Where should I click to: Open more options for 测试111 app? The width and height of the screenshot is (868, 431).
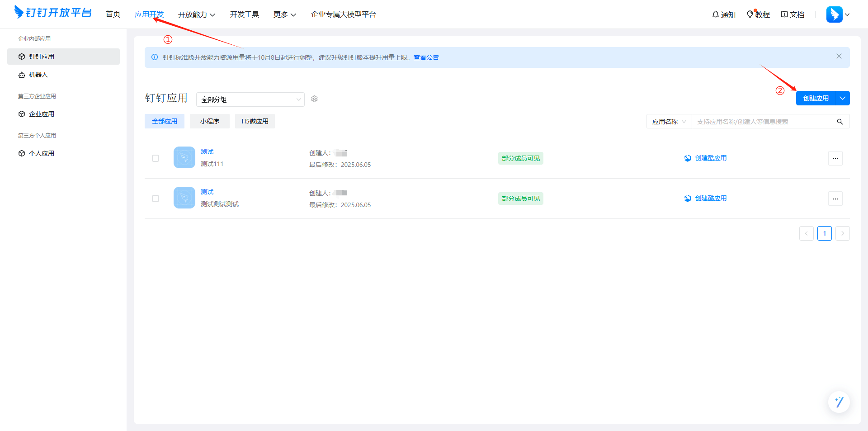(x=835, y=158)
